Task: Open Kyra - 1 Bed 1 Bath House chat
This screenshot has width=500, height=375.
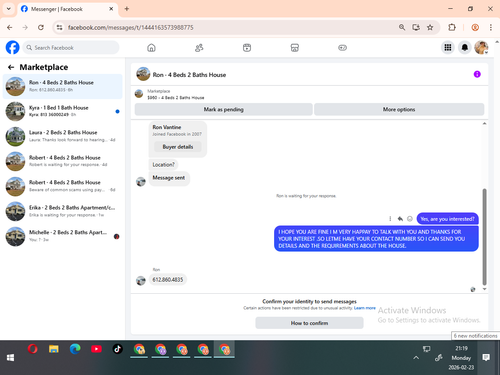Action: [63, 111]
